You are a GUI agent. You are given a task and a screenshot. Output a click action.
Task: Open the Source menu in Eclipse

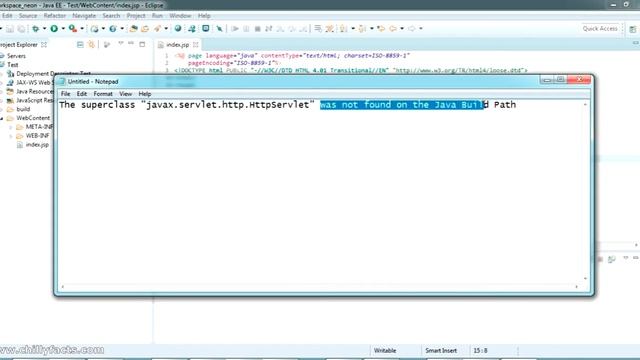(x=28, y=16)
